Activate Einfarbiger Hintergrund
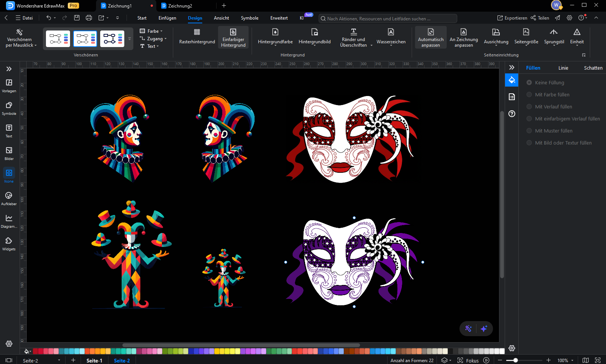 tap(233, 37)
